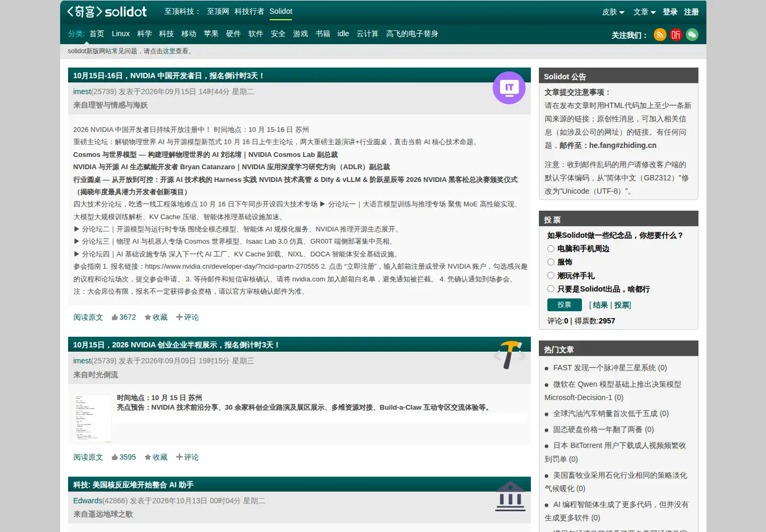Open the 文章 dropdown menu
The image size is (766, 532).
tap(644, 12)
